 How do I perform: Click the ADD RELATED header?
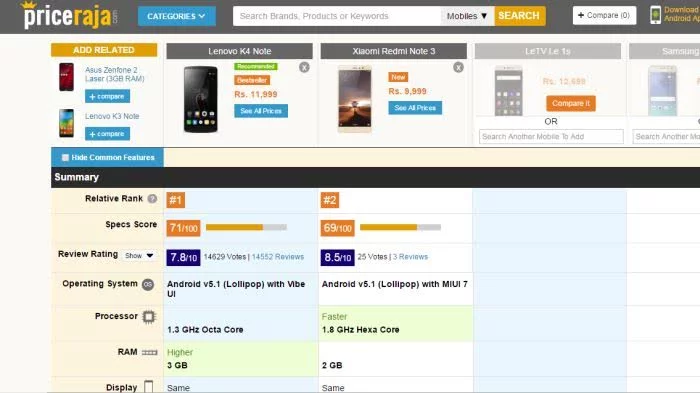coord(104,50)
